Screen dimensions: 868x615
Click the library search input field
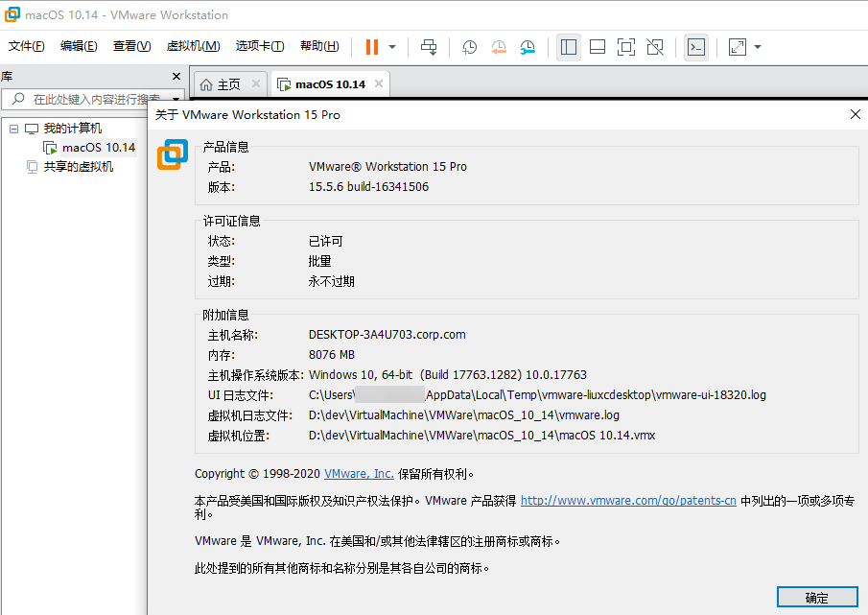pyautogui.click(x=91, y=99)
